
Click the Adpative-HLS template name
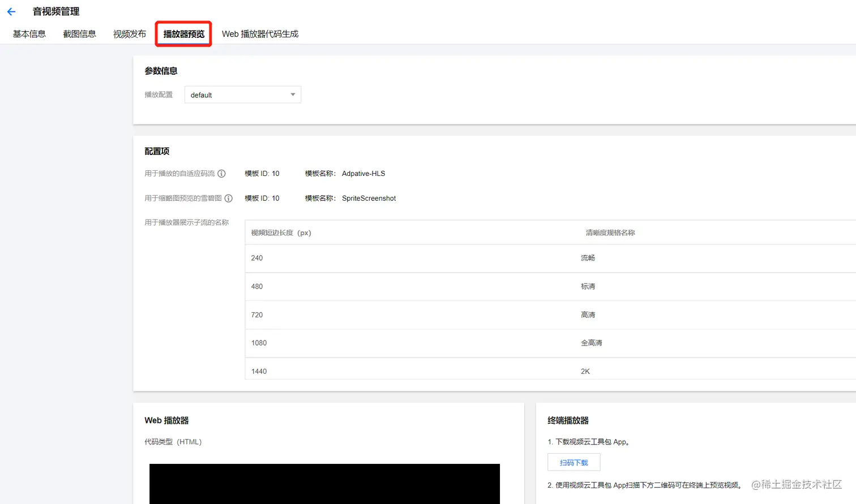coord(363,174)
